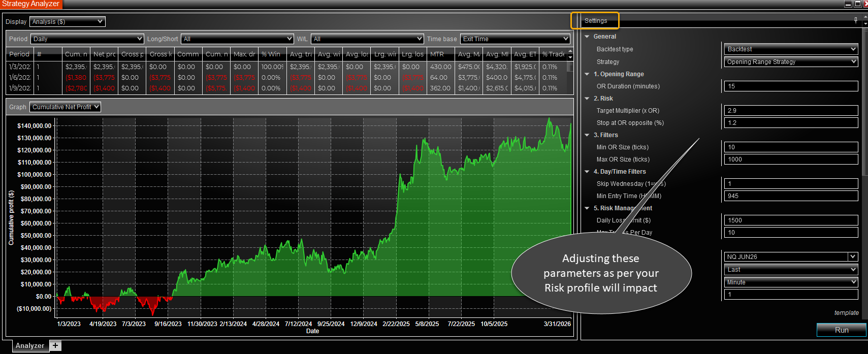Select the 1/9/2023 period row

tap(286, 88)
